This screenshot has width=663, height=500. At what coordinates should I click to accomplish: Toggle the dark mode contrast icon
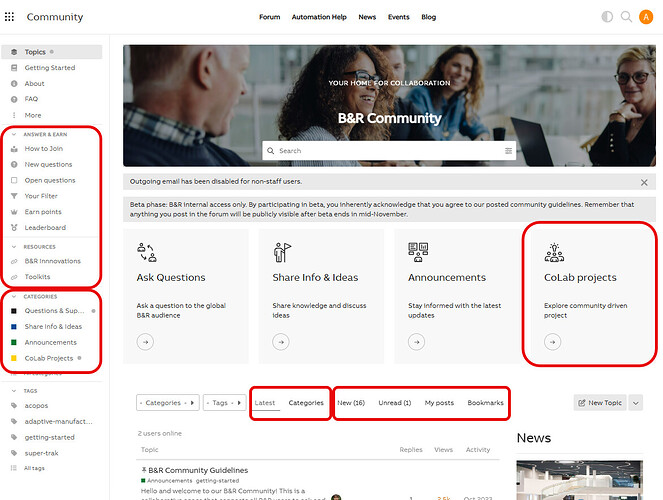(x=607, y=17)
